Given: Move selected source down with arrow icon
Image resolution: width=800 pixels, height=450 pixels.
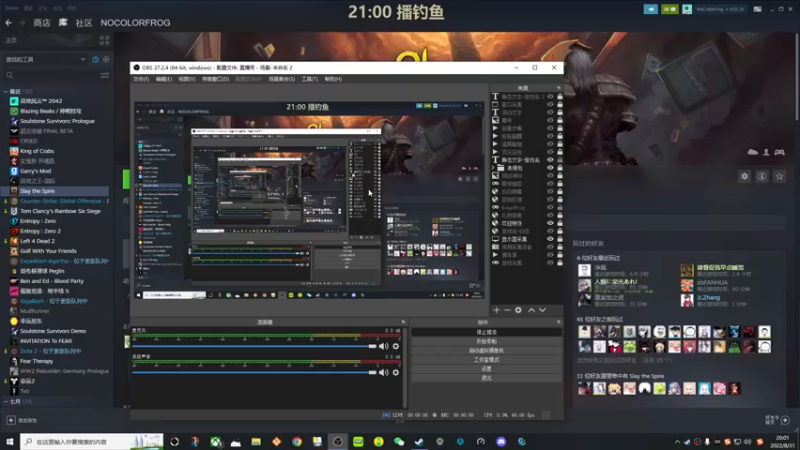Looking at the screenshot, I should click(542, 310).
